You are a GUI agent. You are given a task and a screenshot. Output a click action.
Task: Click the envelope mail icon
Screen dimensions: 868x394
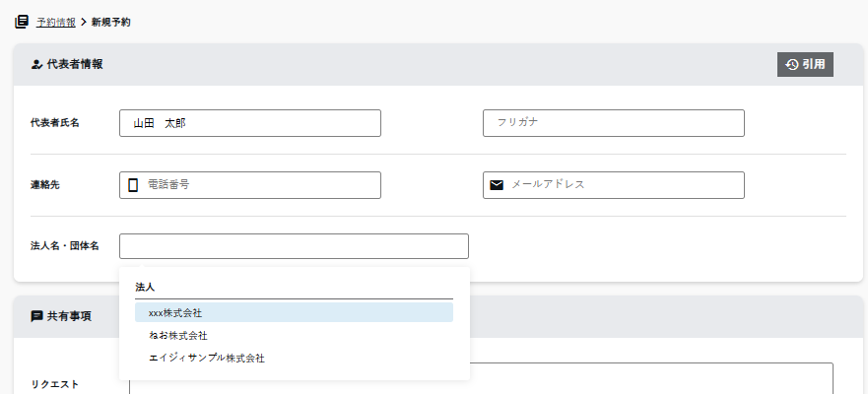coord(497,185)
